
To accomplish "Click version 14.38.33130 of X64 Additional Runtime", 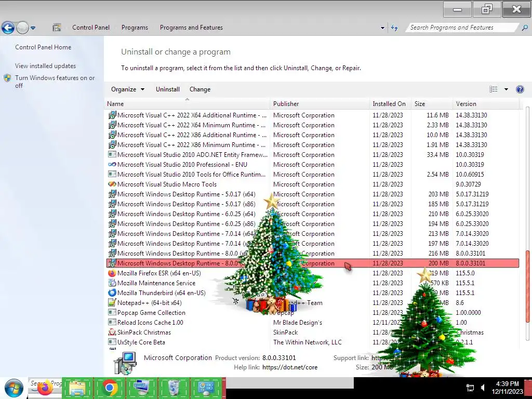I will click(471, 115).
